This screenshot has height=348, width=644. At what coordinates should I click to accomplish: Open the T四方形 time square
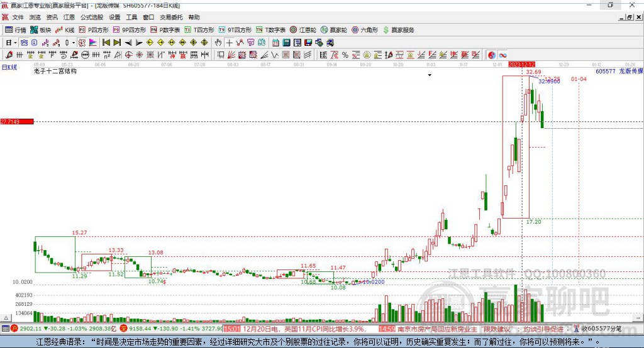199,30
